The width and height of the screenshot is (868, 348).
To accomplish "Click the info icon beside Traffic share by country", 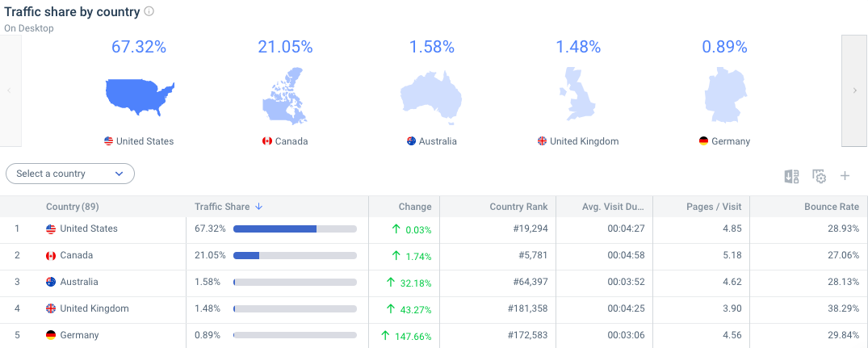I will (149, 11).
